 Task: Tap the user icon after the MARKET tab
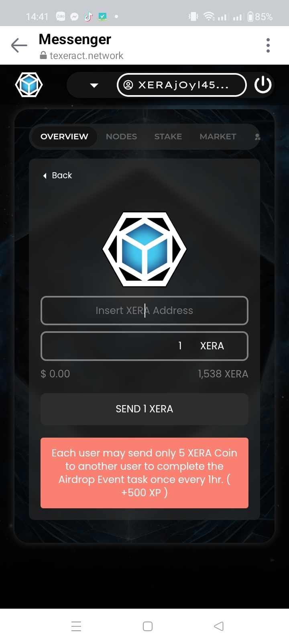[257, 137]
